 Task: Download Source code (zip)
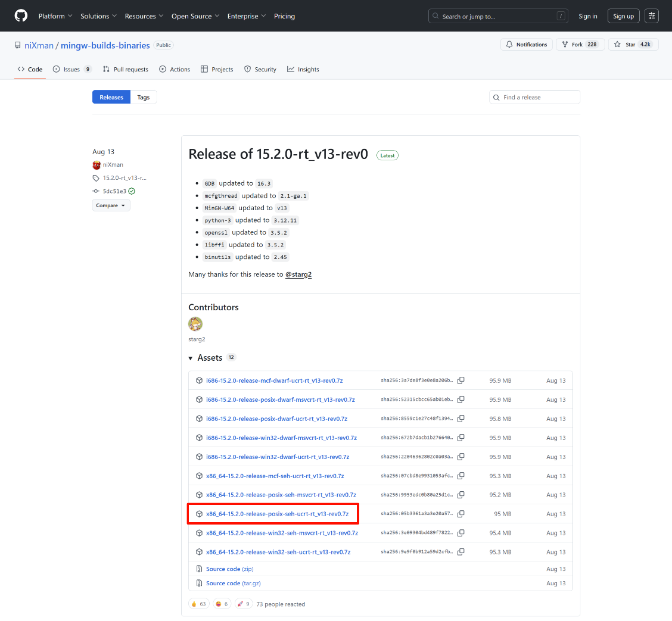(x=230, y=569)
